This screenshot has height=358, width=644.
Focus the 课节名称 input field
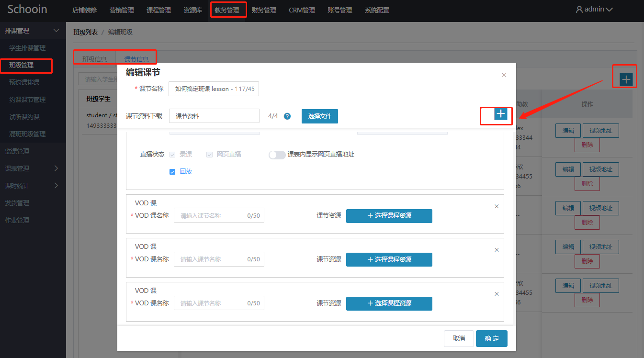tap(214, 89)
